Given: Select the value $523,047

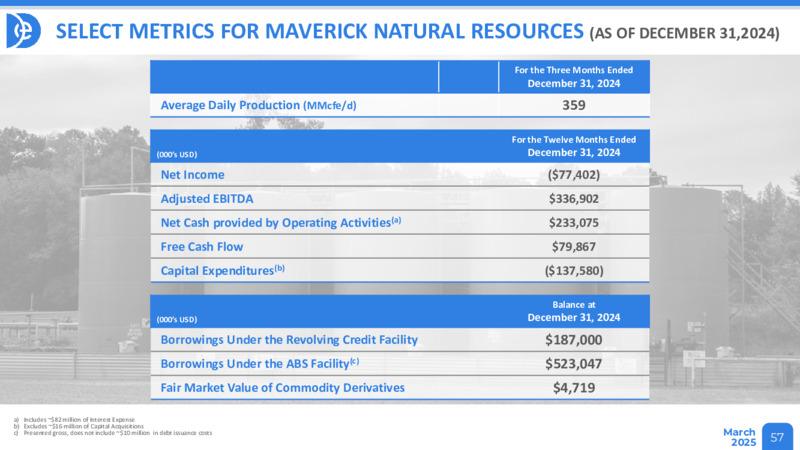Looking at the screenshot, I should [x=573, y=364].
